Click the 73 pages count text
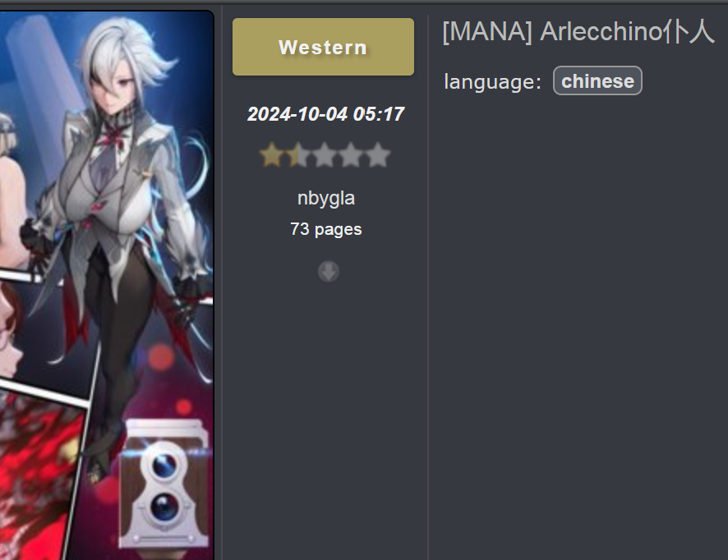The width and height of the screenshot is (728, 560). click(x=326, y=229)
